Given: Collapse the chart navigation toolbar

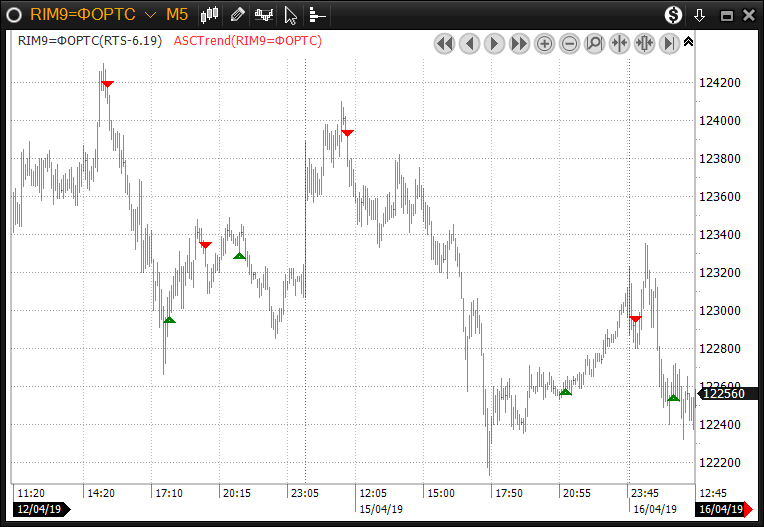Looking at the screenshot, I should (x=688, y=42).
